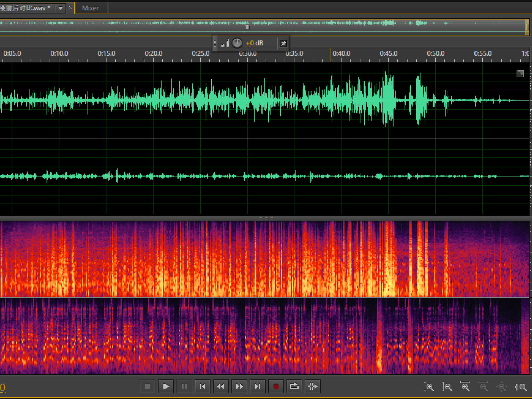Click the +0 dB gain value field
This screenshot has width=532, height=399.
tap(254, 43)
